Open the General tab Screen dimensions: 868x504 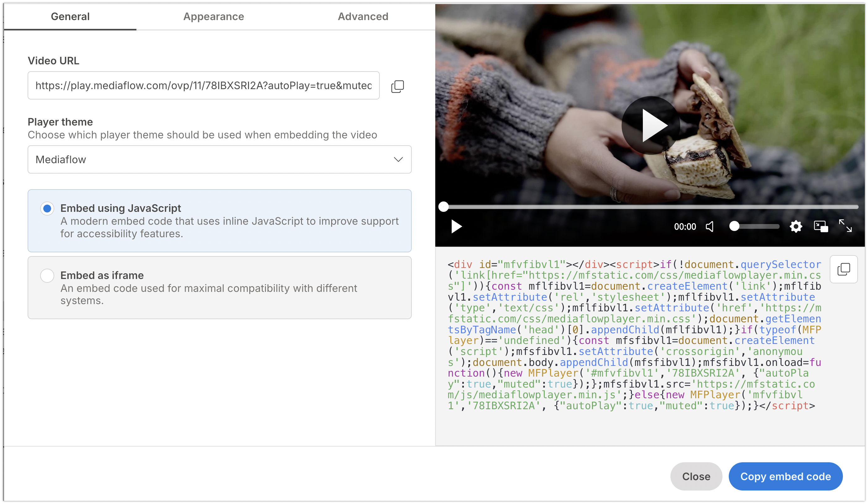pyautogui.click(x=70, y=17)
